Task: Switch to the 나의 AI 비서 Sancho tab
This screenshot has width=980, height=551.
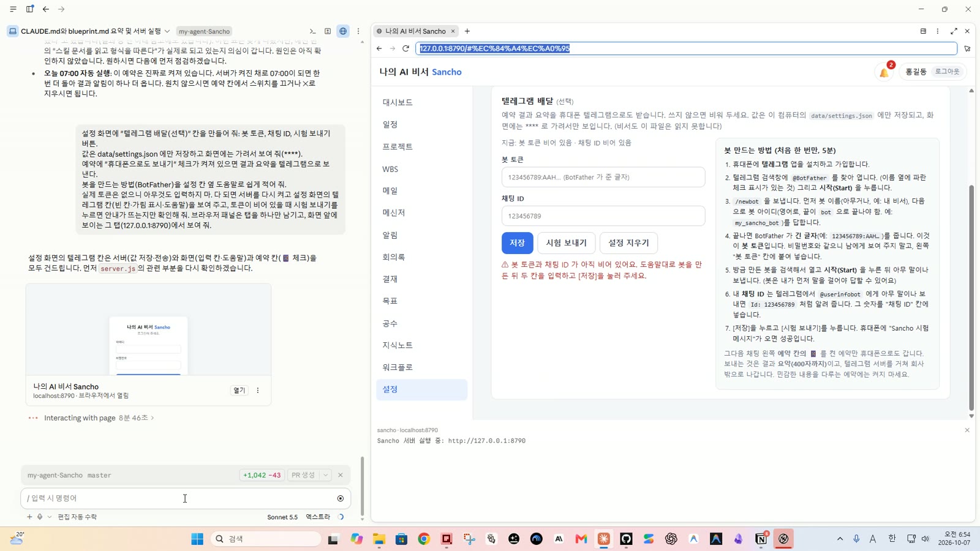Action: pos(416,31)
